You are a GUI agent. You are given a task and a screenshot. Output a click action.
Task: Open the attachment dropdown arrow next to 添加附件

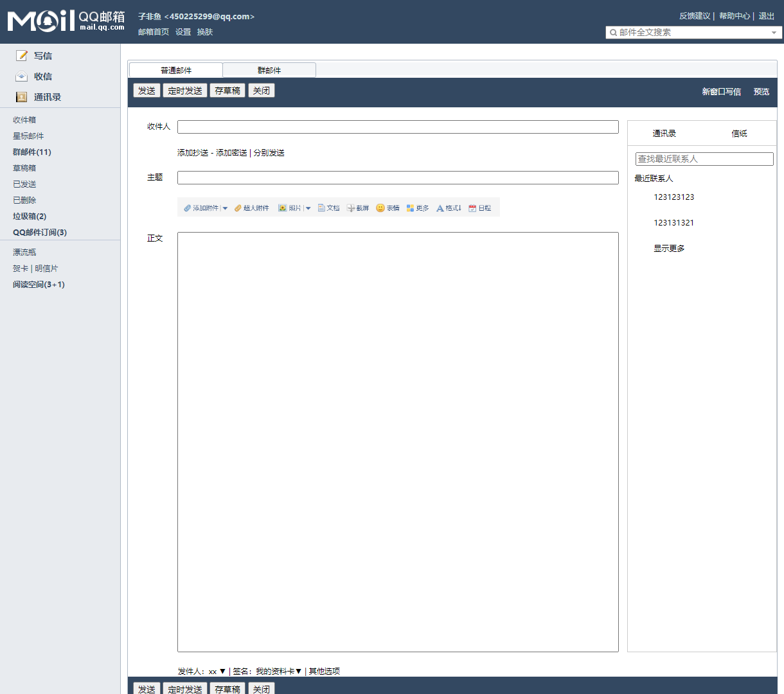point(225,208)
